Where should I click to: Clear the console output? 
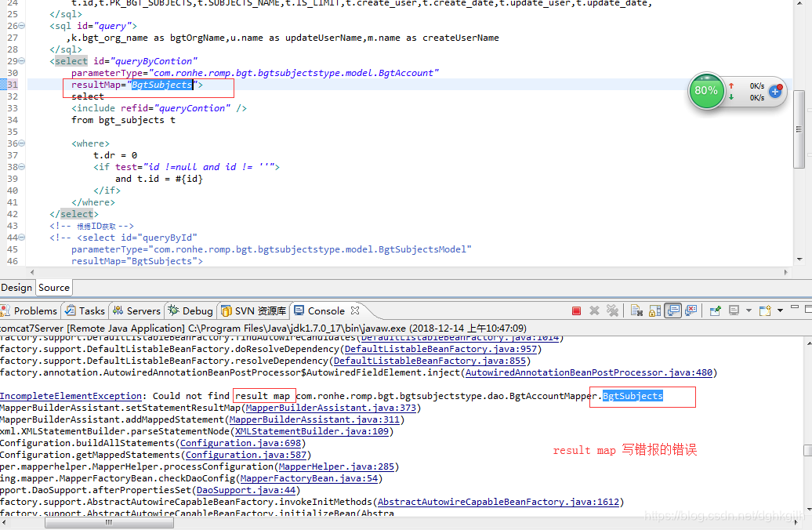click(637, 310)
